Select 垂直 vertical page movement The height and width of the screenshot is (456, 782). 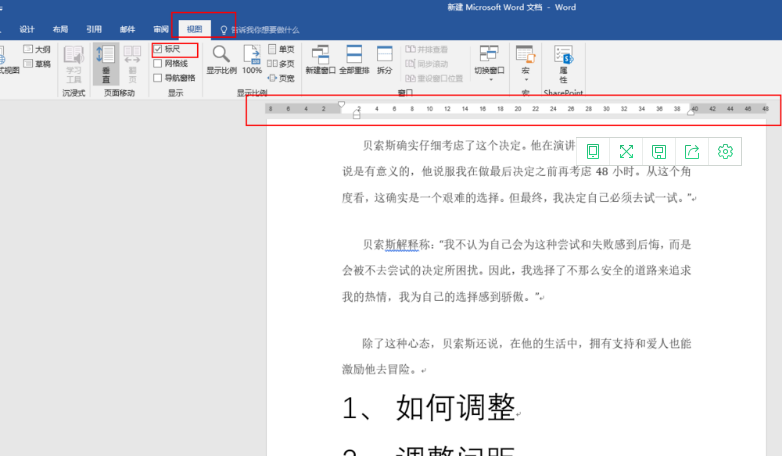(105, 64)
